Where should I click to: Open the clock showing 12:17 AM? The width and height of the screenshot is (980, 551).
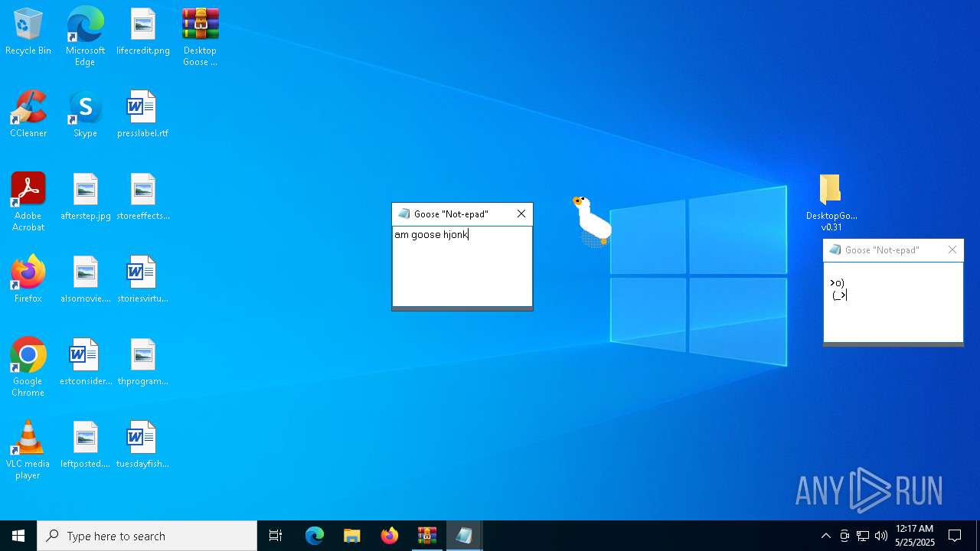click(915, 536)
